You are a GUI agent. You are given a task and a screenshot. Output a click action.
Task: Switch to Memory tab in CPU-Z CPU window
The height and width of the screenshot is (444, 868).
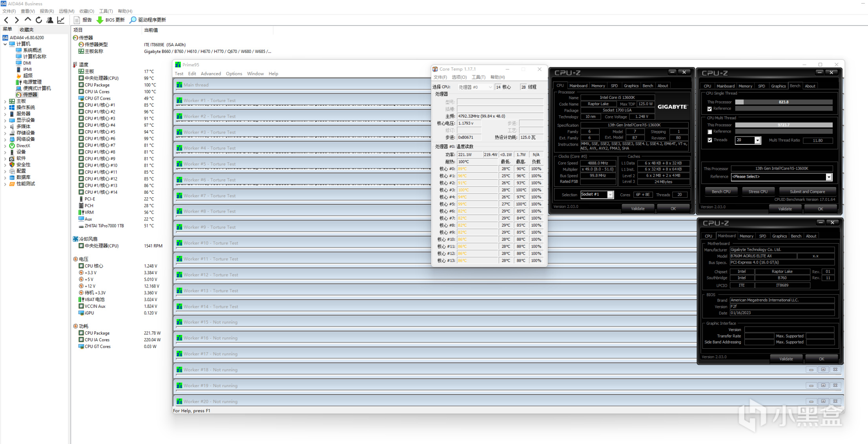598,86
